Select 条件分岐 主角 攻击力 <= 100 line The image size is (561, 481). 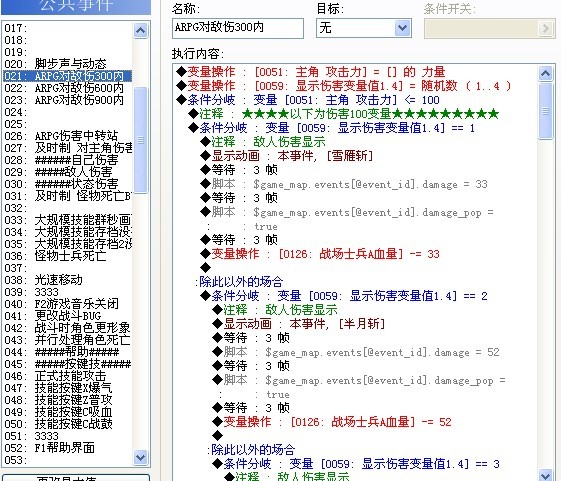pos(308,100)
